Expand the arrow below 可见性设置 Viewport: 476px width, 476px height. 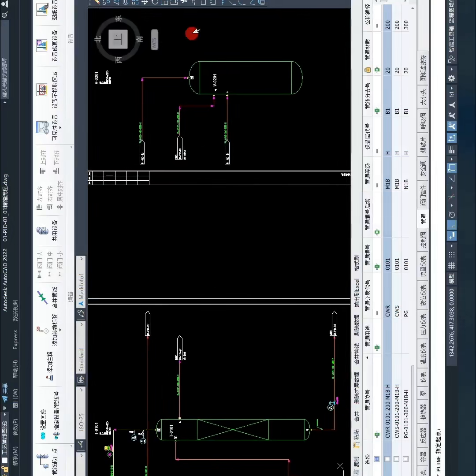pyautogui.click(x=60, y=127)
